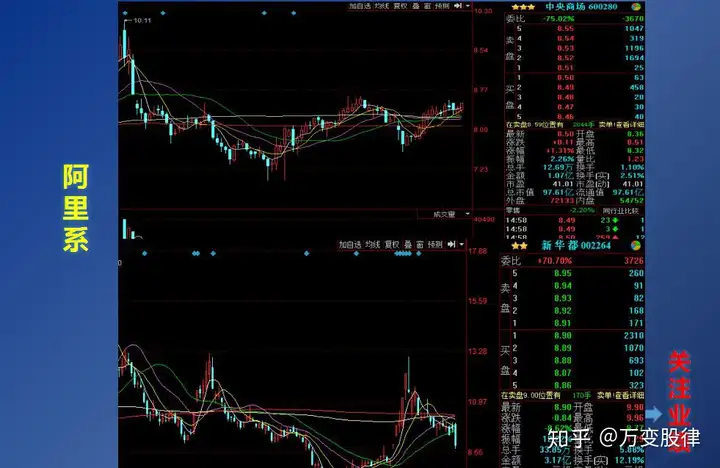The image size is (720, 468).
Task: Toggle 均线 in the 新华都 chart toolbar
Action: [372, 245]
